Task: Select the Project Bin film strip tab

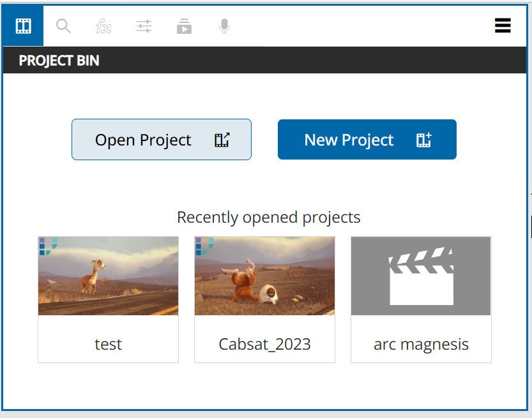Action: 24,26
